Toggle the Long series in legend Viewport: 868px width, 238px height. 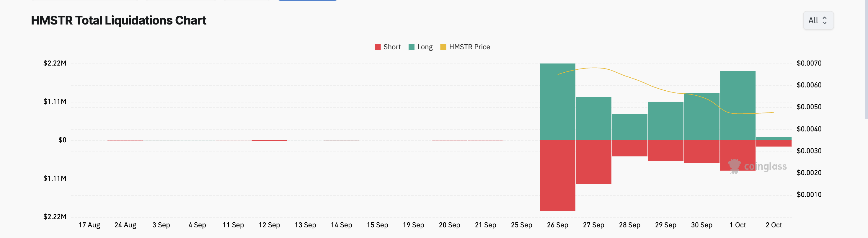(x=420, y=47)
